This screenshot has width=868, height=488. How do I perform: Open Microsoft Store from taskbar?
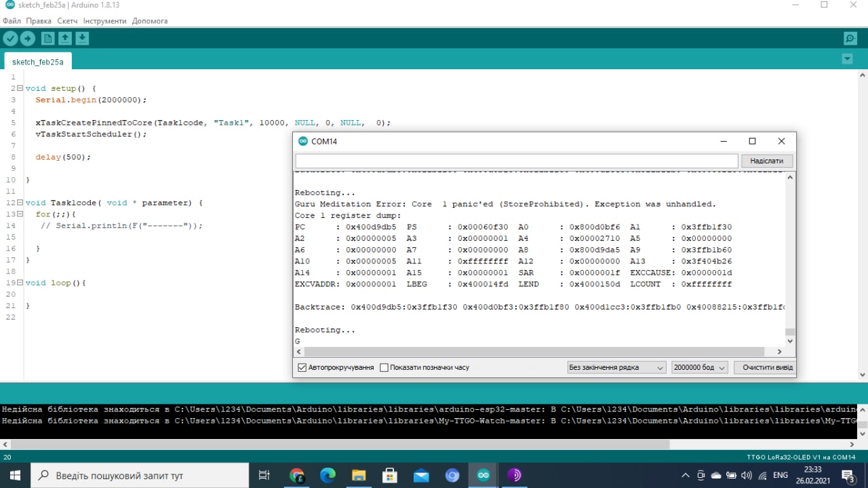point(390,475)
